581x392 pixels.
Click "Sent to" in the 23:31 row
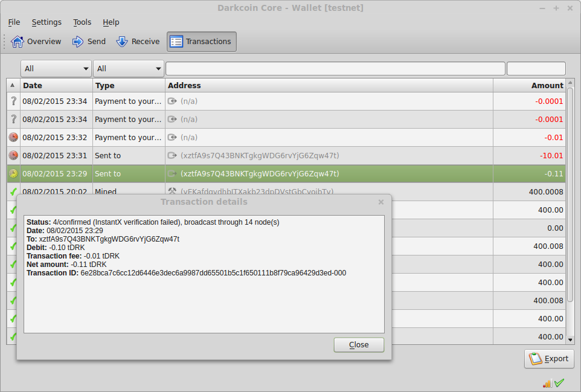point(108,156)
